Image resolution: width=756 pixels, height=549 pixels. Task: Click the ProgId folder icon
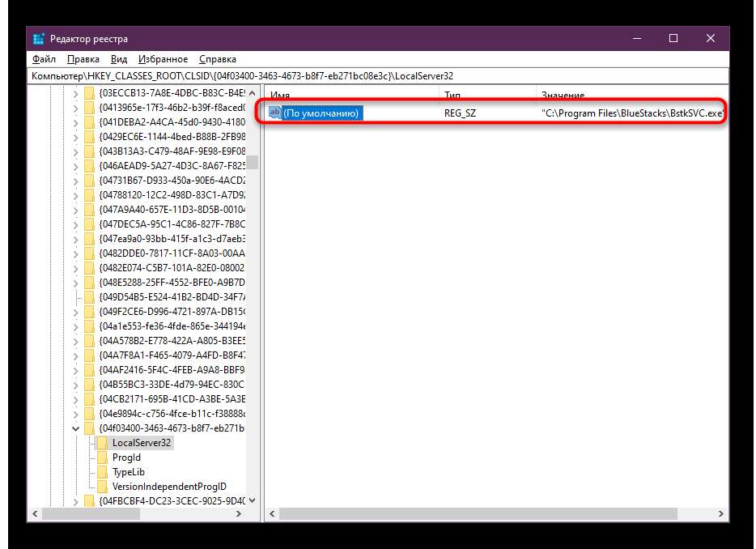[x=102, y=457]
